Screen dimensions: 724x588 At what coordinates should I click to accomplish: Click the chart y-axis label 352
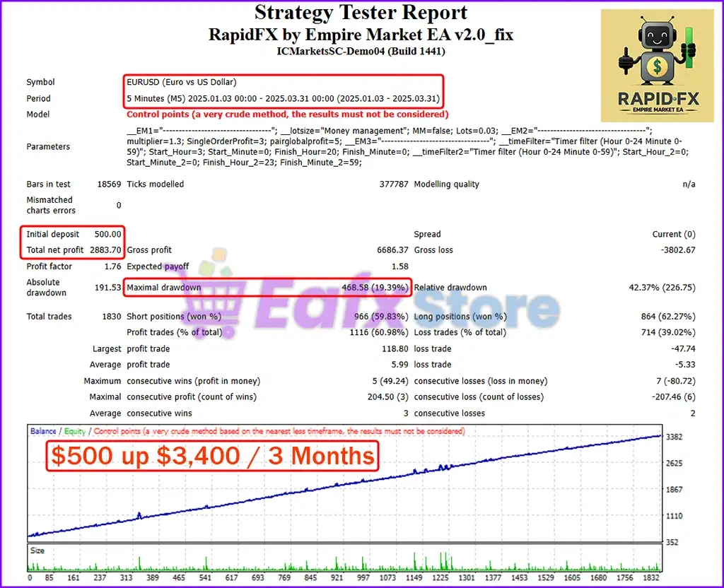[672, 542]
